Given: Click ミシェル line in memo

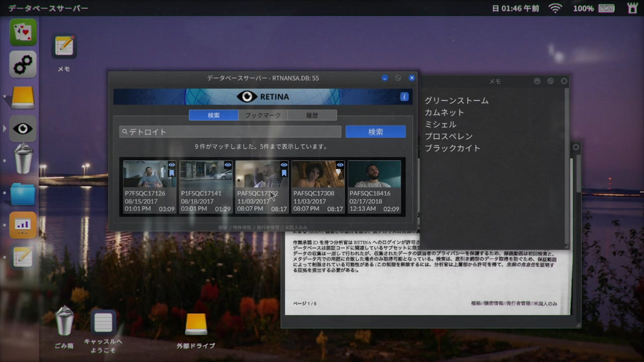Looking at the screenshot, I should (440, 125).
